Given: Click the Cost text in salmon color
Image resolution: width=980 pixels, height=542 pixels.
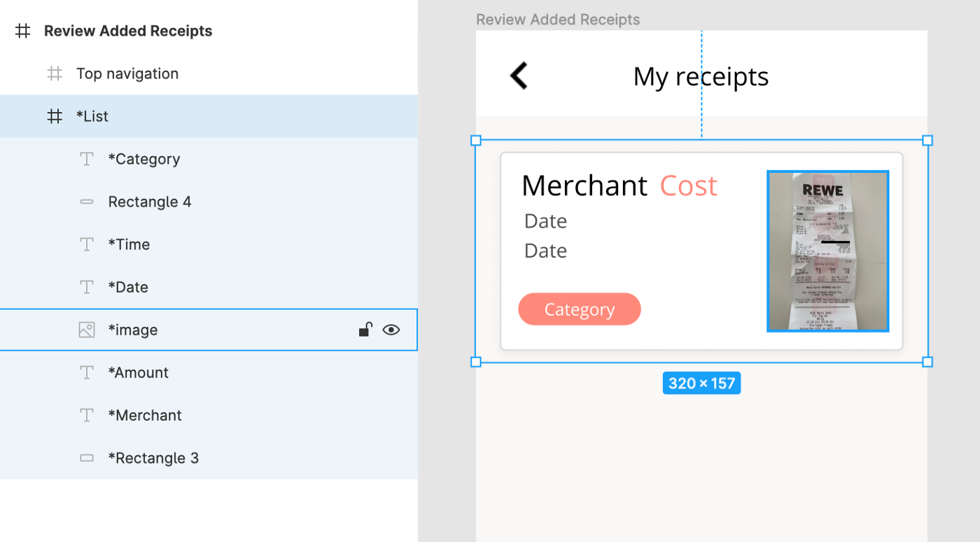Looking at the screenshot, I should tap(689, 186).
